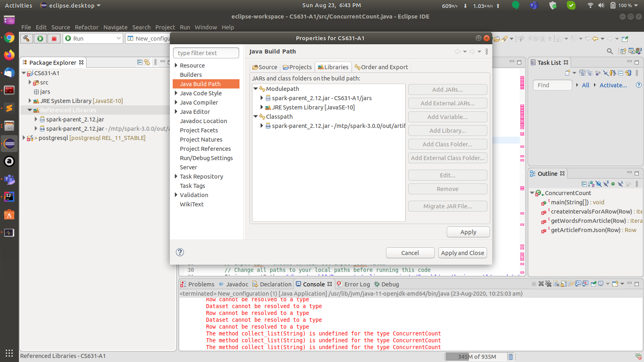Toggle Hide Non-Public Members in Outline
The height and width of the screenshot is (362, 644).
613,184
